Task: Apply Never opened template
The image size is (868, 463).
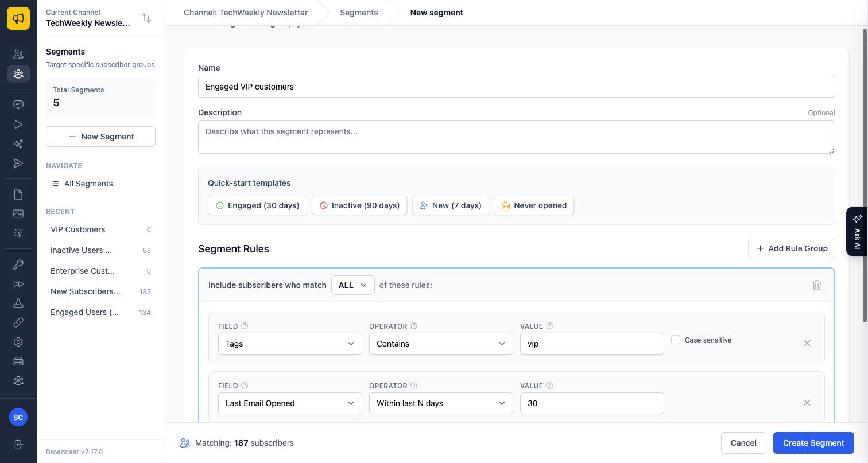Action: 534,205
